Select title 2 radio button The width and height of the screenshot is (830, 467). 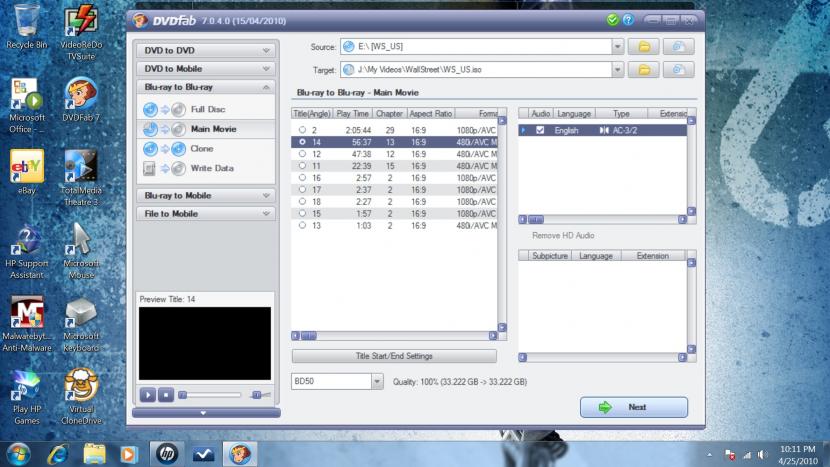(302, 130)
